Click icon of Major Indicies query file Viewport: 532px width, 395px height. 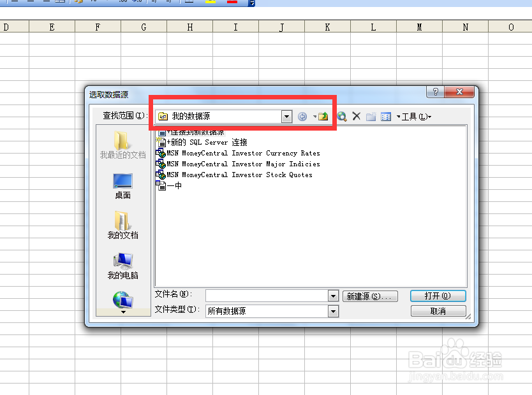pos(161,164)
